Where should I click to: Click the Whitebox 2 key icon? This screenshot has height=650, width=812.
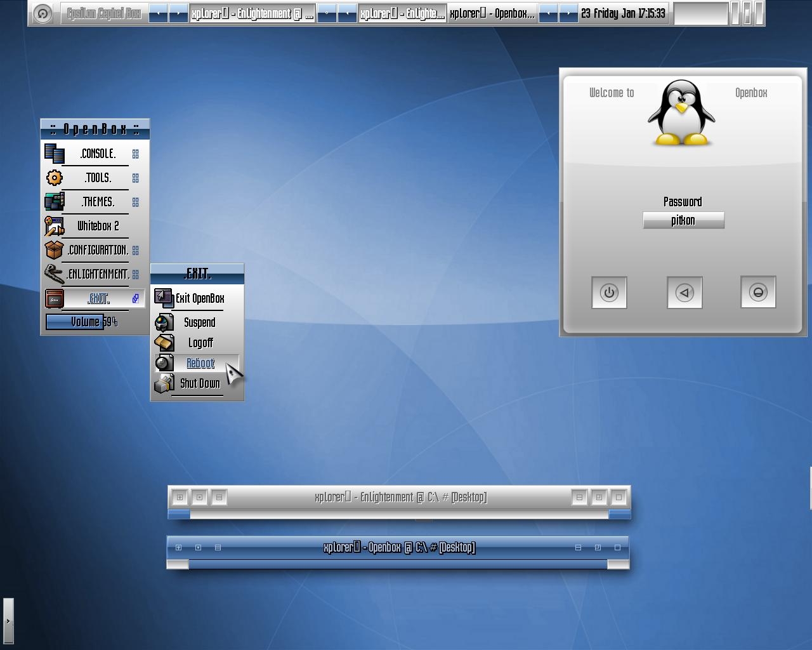point(55,226)
